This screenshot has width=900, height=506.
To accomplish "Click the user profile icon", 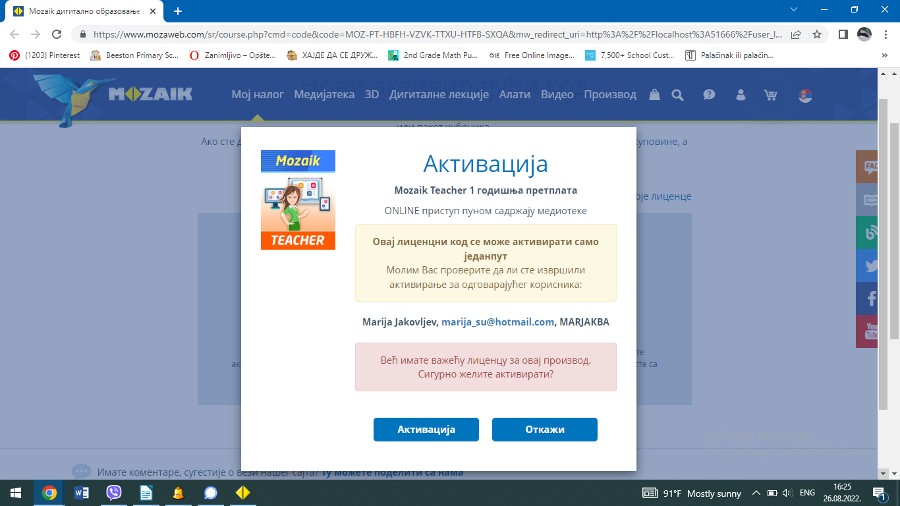I will pos(740,95).
